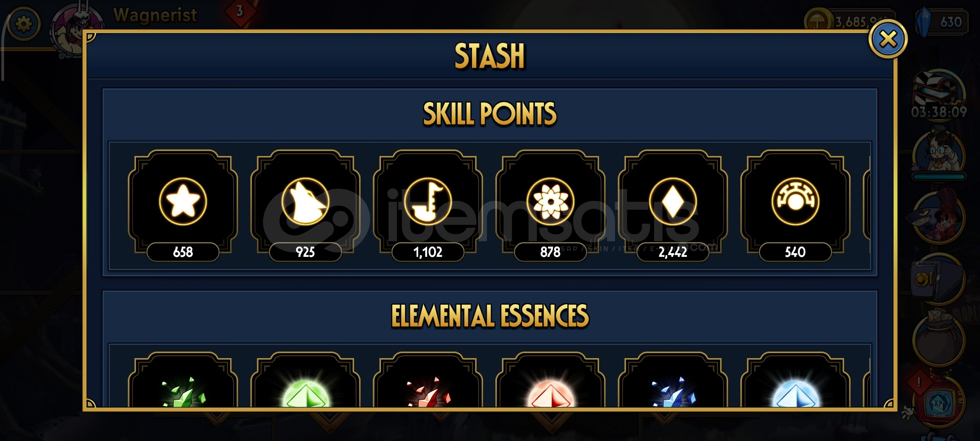The height and width of the screenshot is (441, 980).
Task: Select the red gem essence
Action: tap(550, 394)
